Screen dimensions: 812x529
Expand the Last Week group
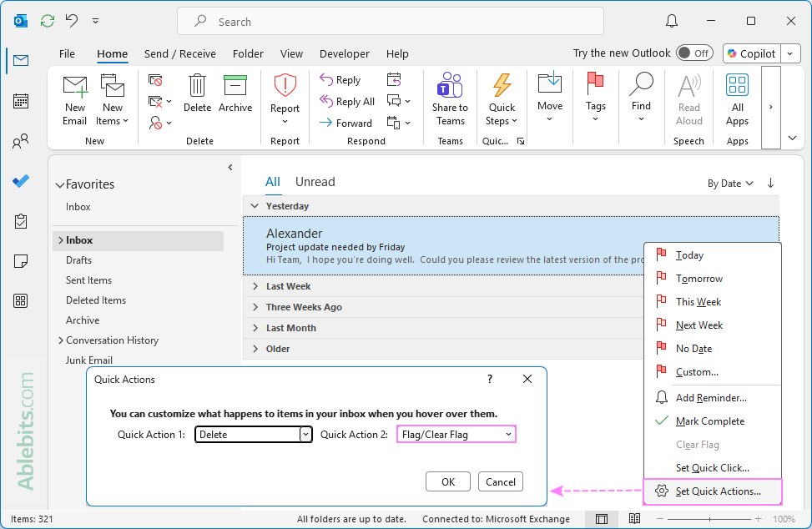pos(255,286)
